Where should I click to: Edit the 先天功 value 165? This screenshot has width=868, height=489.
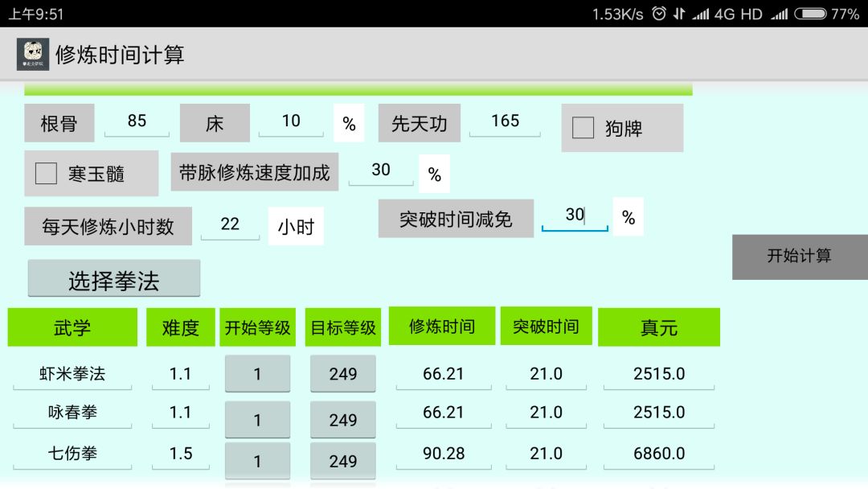(505, 121)
